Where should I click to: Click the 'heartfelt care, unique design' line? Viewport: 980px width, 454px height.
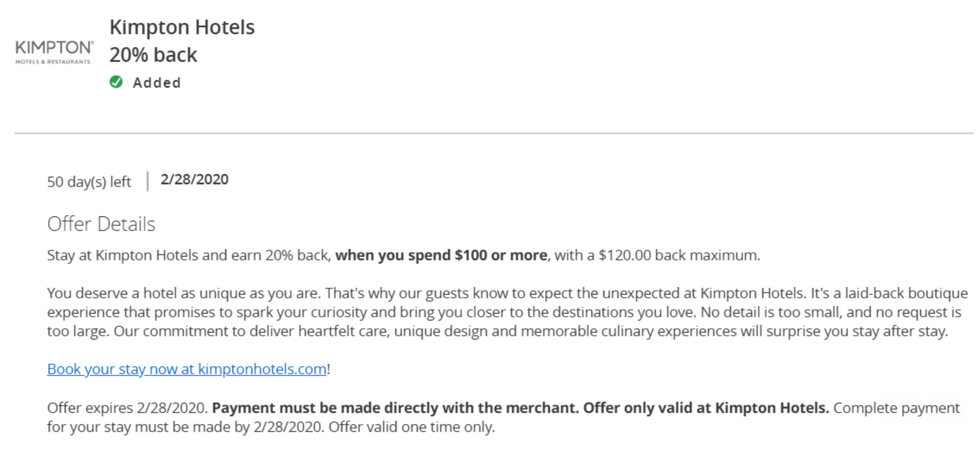coord(498,332)
